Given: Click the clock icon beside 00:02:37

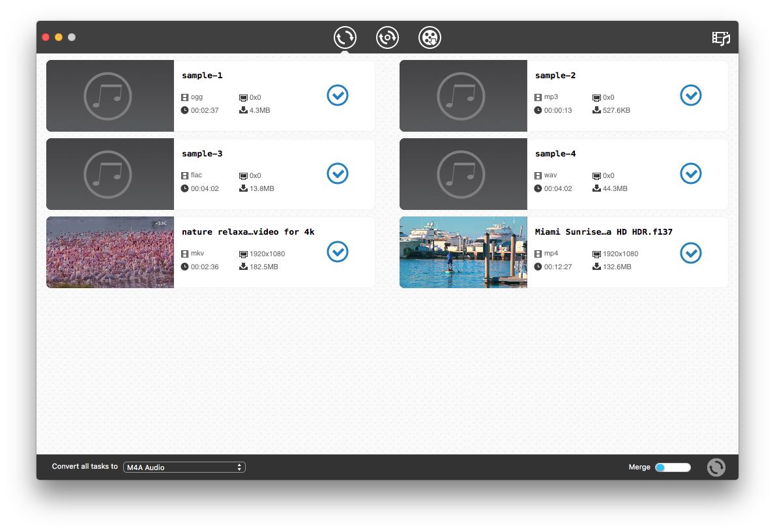Looking at the screenshot, I should click(x=185, y=110).
